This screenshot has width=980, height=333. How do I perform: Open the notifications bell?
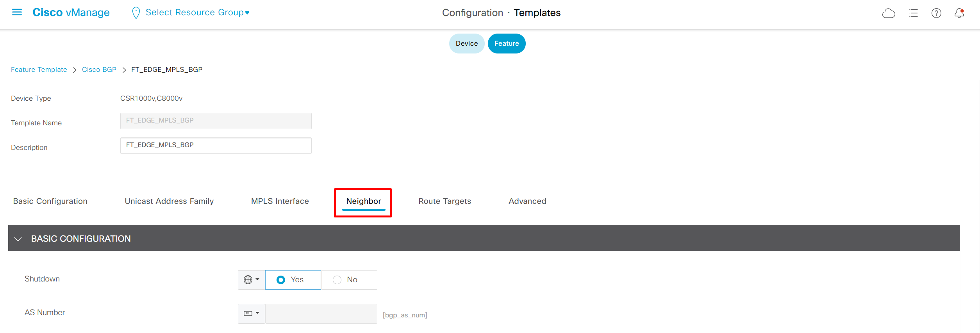[x=959, y=13]
